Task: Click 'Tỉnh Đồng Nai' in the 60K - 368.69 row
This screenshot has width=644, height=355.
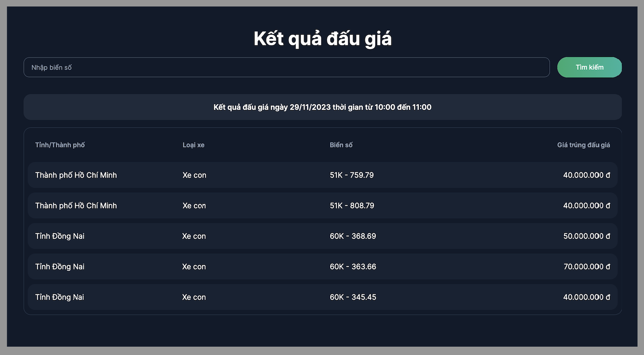Action: pos(60,236)
